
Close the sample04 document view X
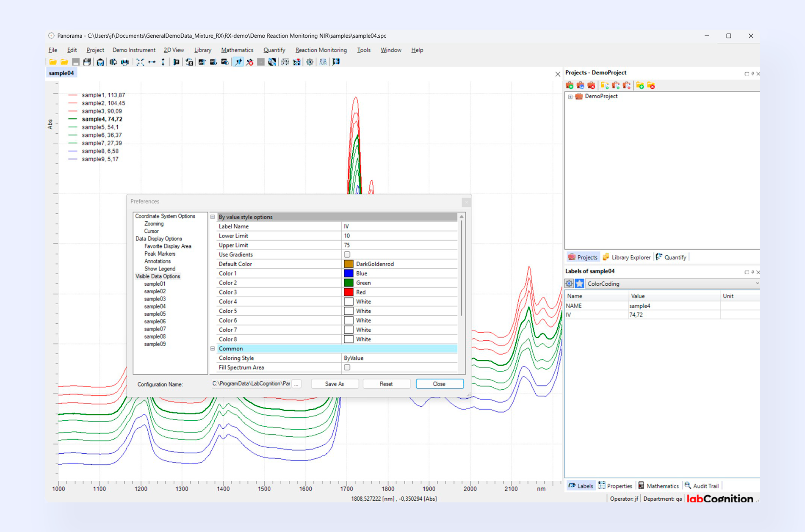(x=558, y=74)
